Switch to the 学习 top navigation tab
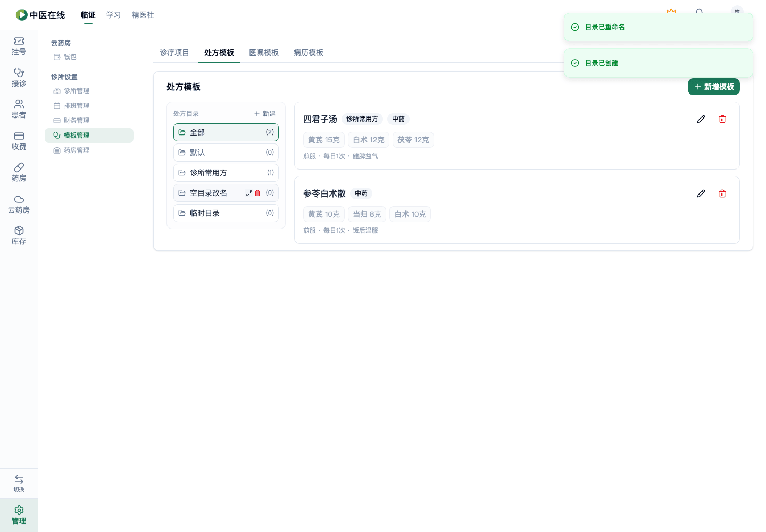 114,15
